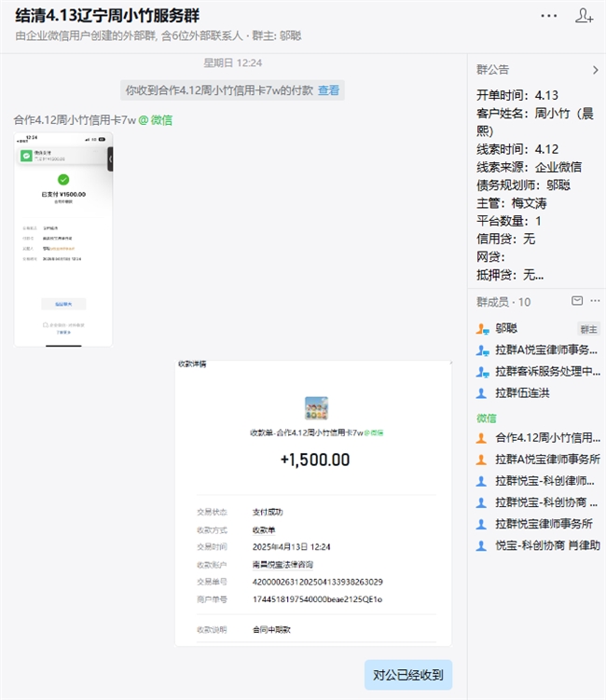Click announcement line 线索来源：企业微信
This screenshot has width=606, height=700.
(529, 167)
